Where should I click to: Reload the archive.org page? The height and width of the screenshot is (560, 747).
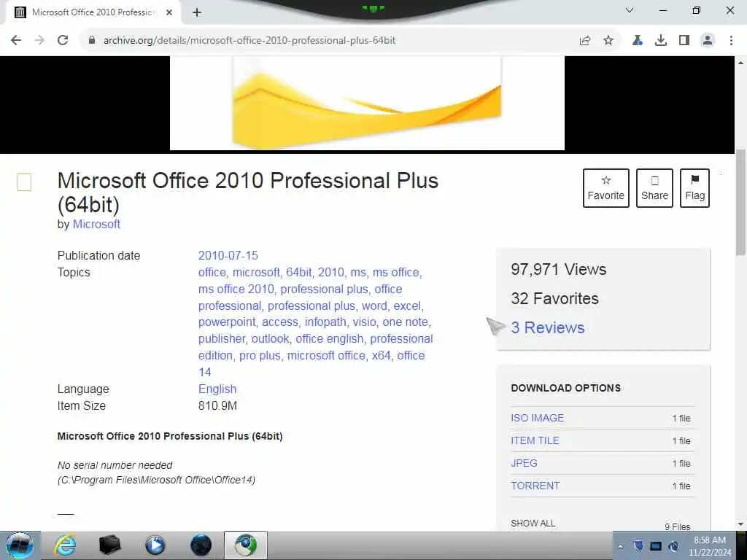[x=63, y=41]
